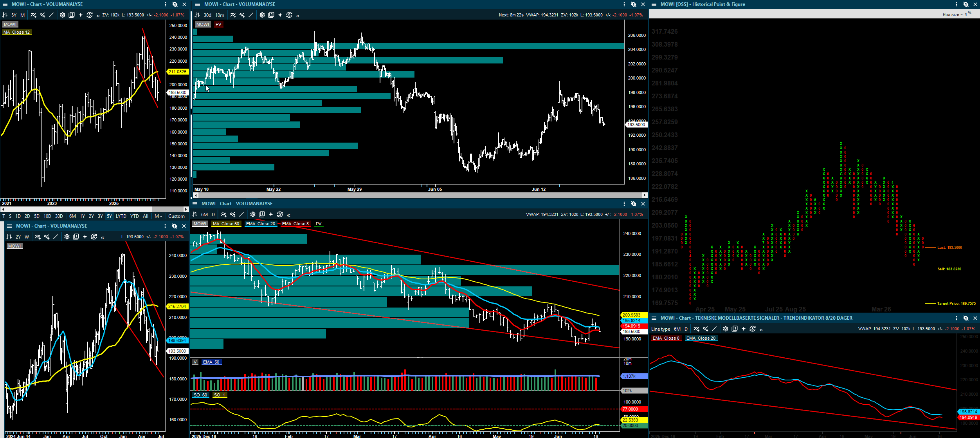The height and width of the screenshot is (438, 980).
Task: Toggle PV legend in 30d intraday chart
Action: coord(218,24)
